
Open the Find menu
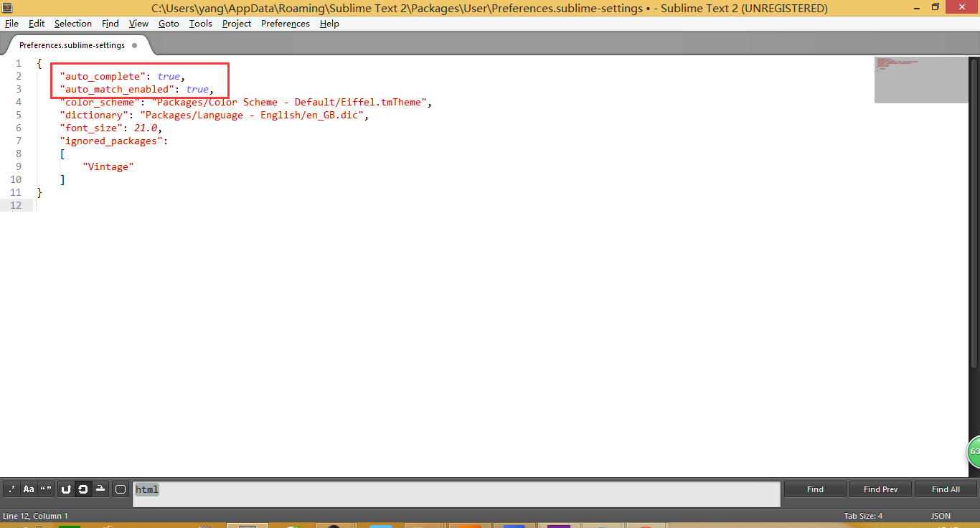tap(110, 24)
